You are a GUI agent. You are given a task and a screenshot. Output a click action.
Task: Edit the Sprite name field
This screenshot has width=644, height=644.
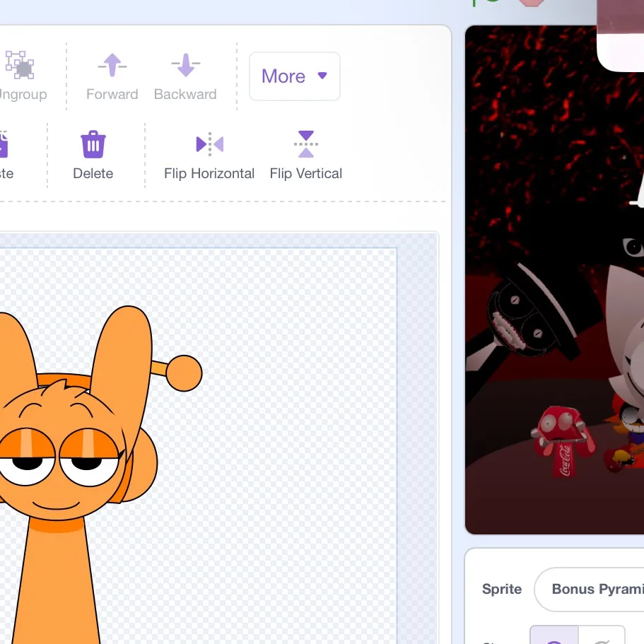(589, 590)
